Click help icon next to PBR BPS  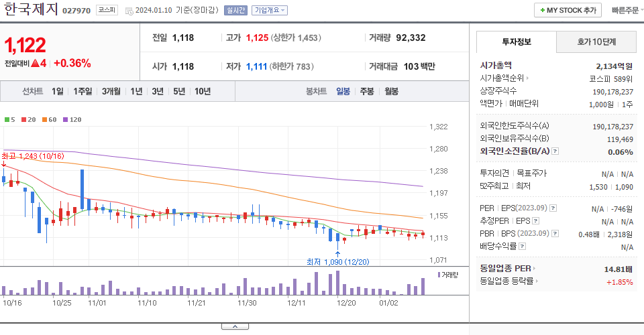pos(555,234)
